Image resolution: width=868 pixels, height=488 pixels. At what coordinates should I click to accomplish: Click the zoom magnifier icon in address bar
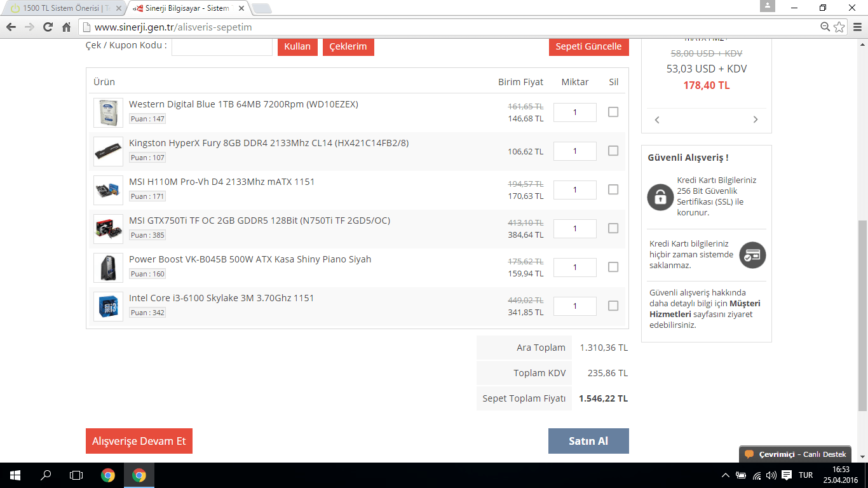coord(825,27)
